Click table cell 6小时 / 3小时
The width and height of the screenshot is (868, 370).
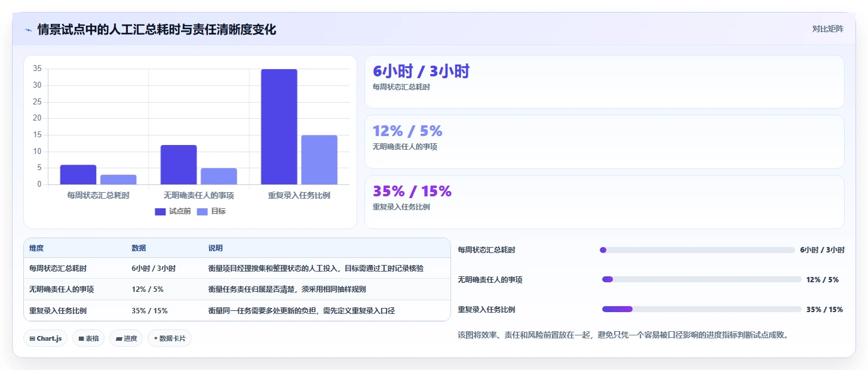(154, 269)
